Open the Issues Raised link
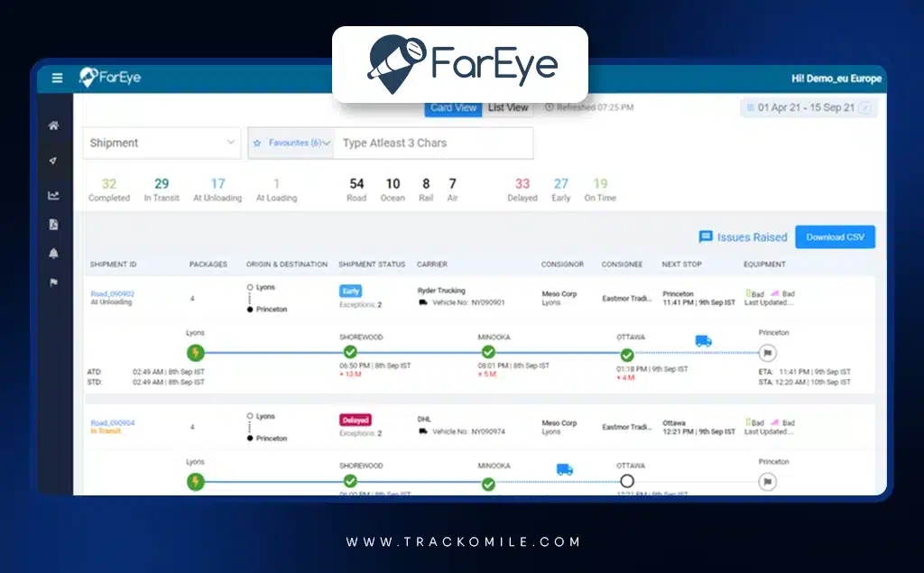 (752, 237)
